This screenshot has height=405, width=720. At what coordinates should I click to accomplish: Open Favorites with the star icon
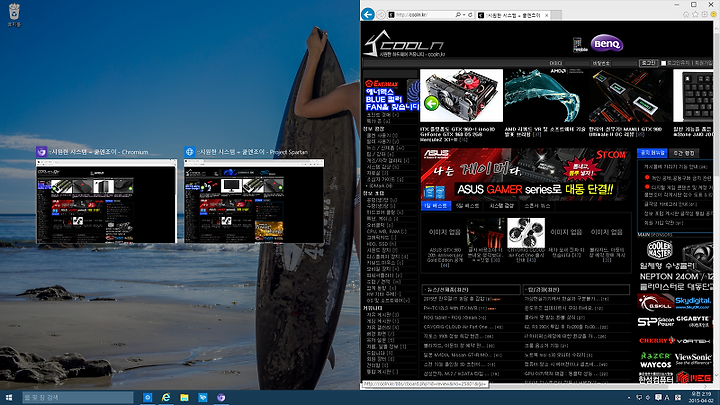695,15
